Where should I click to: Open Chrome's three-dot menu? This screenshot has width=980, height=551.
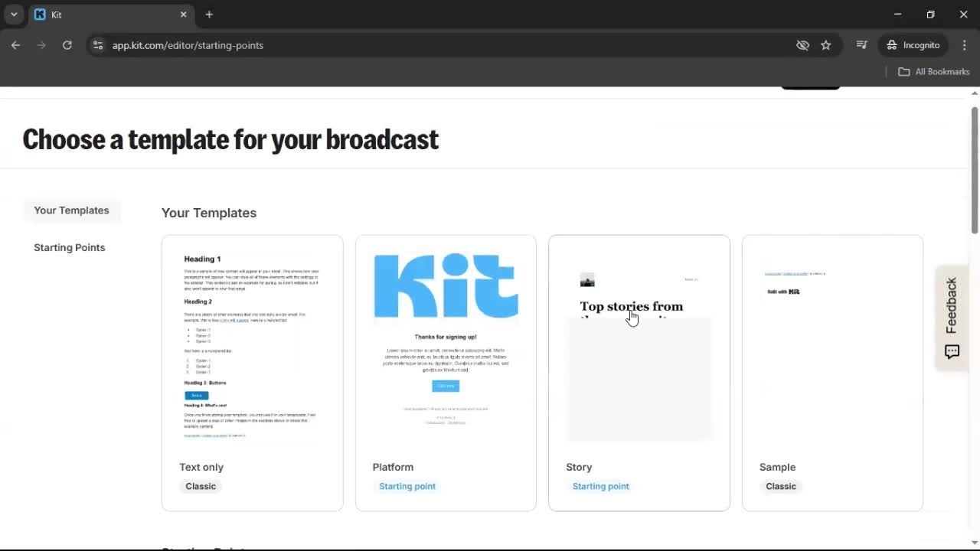[965, 45]
